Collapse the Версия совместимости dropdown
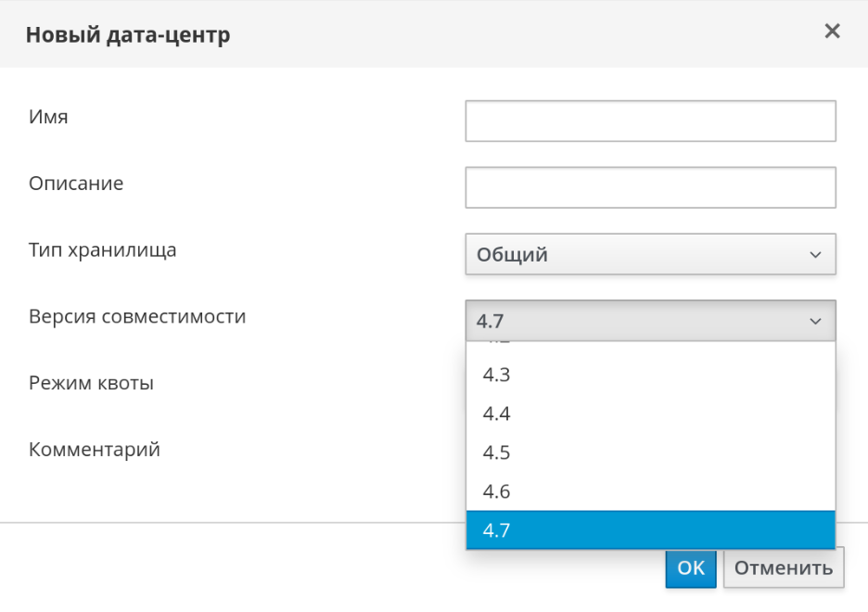The height and width of the screenshot is (612, 868). pos(650,321)
